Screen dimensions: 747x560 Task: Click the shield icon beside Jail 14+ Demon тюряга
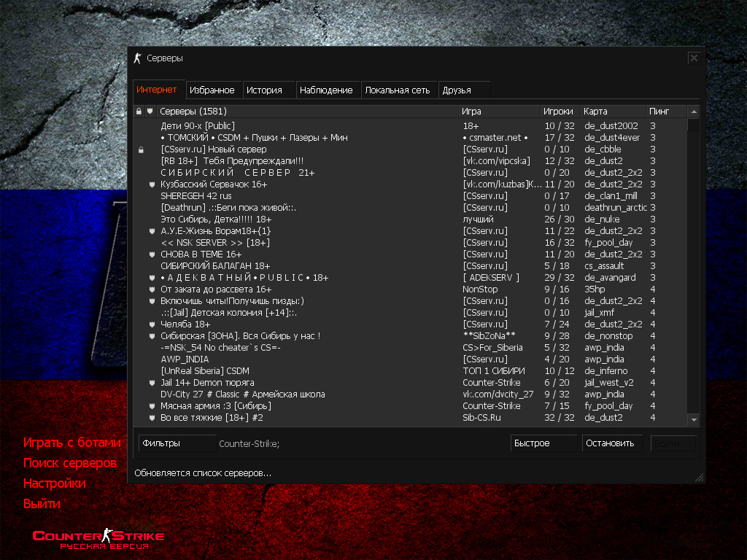click(152, 383)
